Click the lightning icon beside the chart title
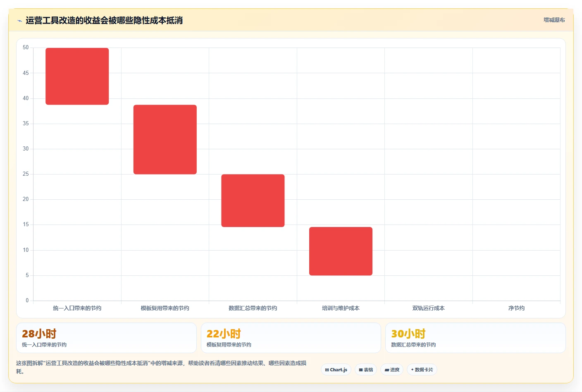This screenshot has width=582, height=392. 19,21
